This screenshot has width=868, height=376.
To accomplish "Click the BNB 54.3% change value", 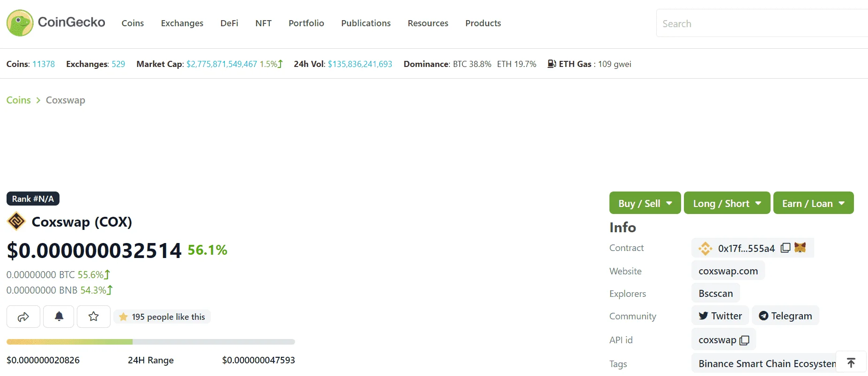I will click(x=96, y=290).
